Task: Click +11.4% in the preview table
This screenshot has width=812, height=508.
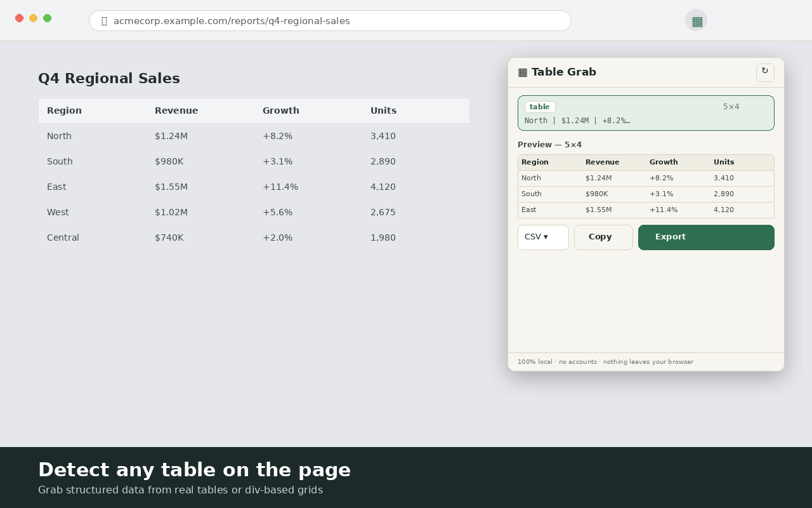Action: (x=664, y=210)
